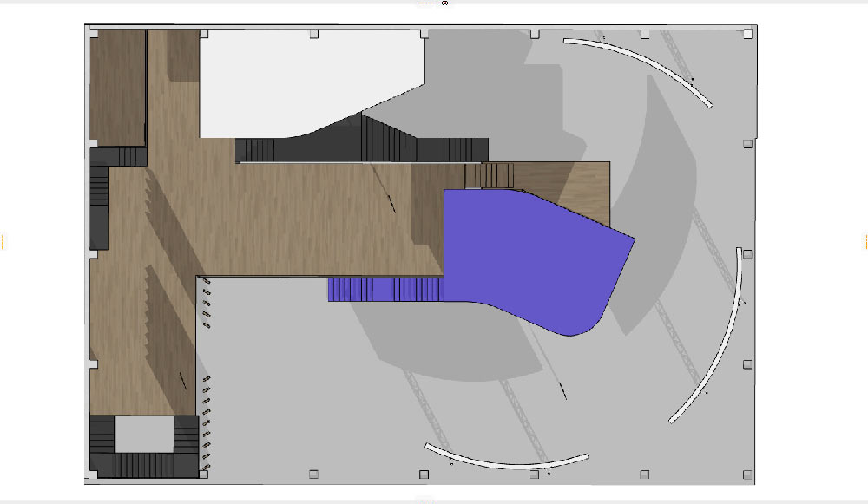The image size is (868, 504).
Task: Click the orange dashed axis marker on the left edge
Action: pyautogui.click(x=3, y=241)
